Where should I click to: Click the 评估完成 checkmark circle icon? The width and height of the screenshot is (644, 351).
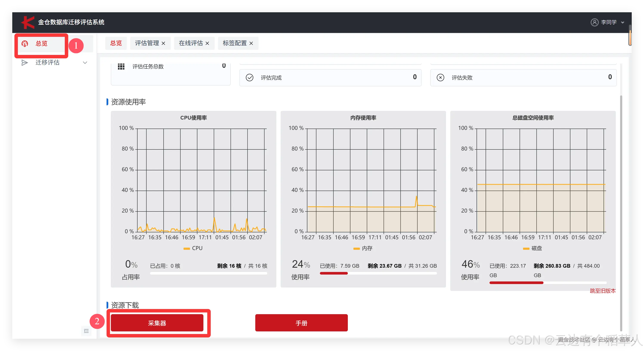pyautogui.click(x=249, y=78)
